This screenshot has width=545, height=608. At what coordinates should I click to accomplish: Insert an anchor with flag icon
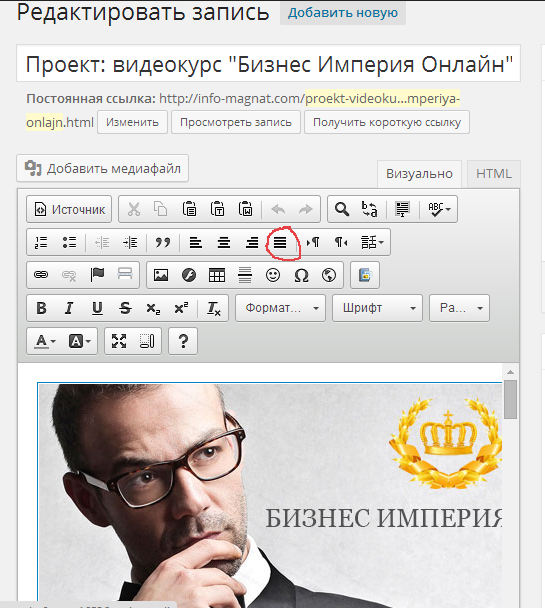[97, 275]
